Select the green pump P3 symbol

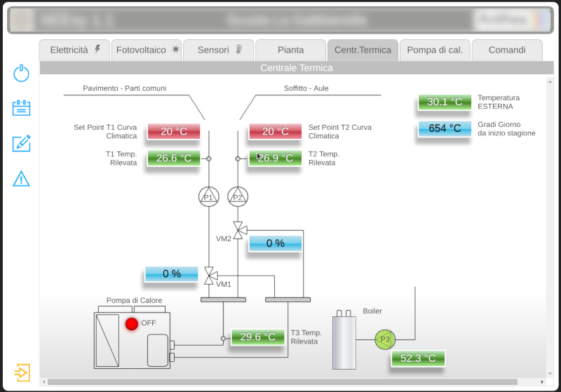pyautogui.click(x=385, y=339)
